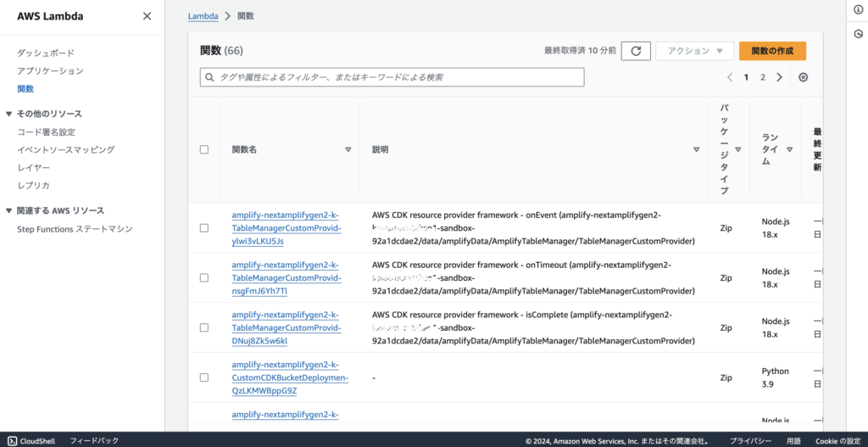This screenshot has width=868, height=447.
Task: Open プライバシー footer link
Action: pyautogui.click(x=750, y=441)
